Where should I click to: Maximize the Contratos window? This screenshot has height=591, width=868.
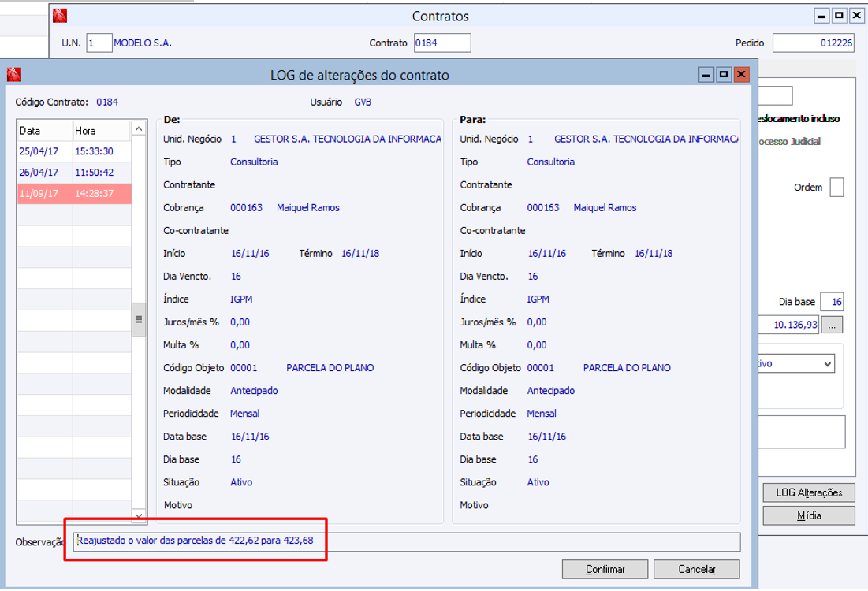840,16
